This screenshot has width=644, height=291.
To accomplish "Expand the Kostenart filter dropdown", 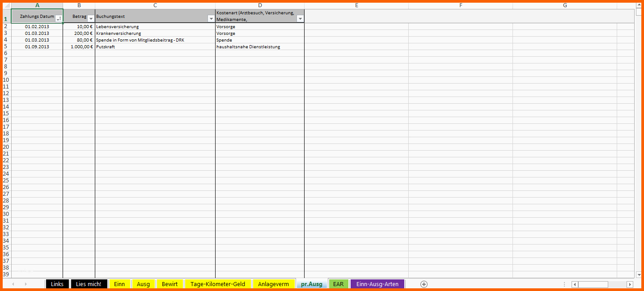I will tap(300, 19).
